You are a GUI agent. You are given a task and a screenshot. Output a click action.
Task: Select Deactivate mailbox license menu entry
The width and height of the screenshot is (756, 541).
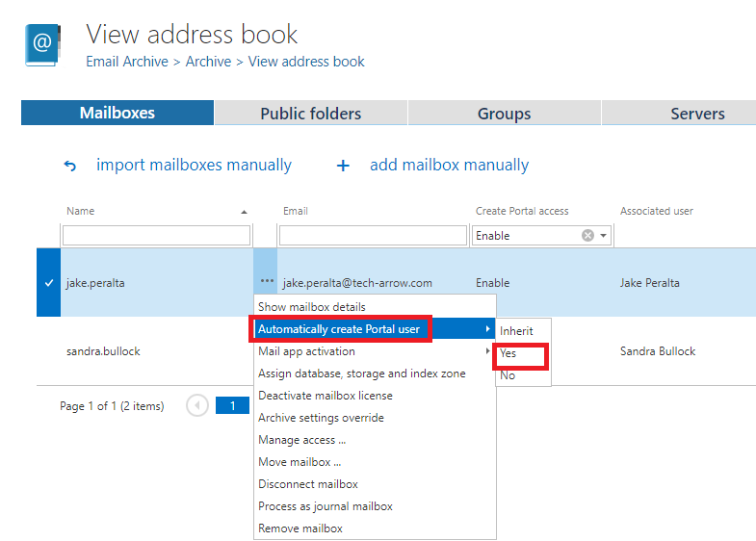326,396
